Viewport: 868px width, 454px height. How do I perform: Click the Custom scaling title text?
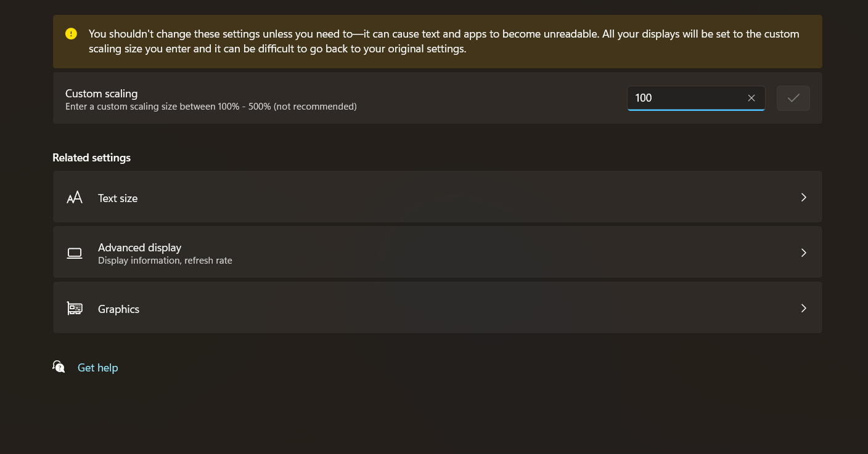pyautogui.click(x=101, y=94)
